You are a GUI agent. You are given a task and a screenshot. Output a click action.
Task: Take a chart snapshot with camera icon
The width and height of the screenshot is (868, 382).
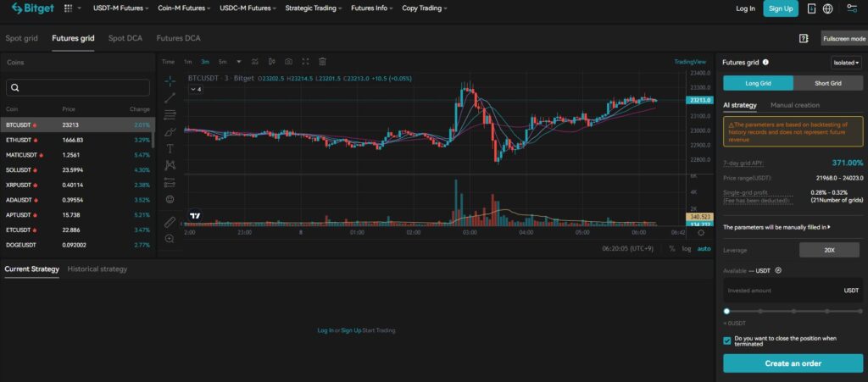pos(288,62)
